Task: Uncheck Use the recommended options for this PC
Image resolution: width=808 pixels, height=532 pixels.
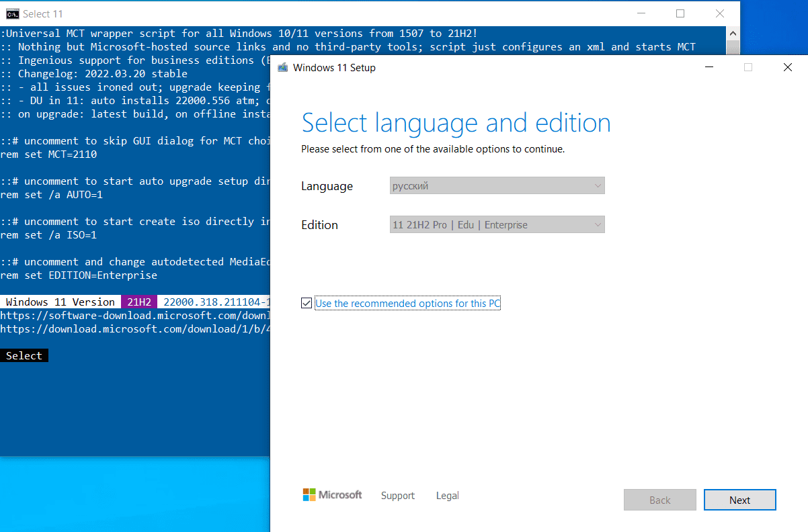Action: coord(307,304)
